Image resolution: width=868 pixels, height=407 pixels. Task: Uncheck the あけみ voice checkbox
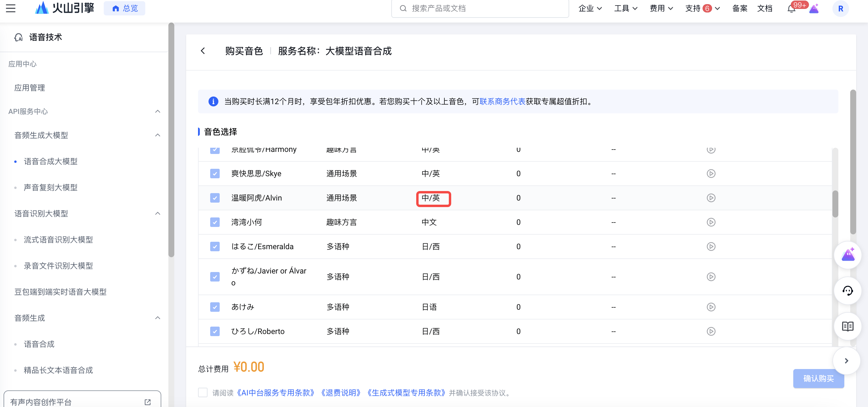pos(215,307)
